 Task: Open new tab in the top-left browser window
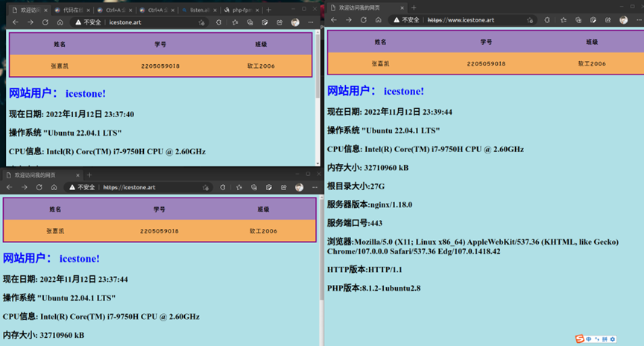click(269, 10)
